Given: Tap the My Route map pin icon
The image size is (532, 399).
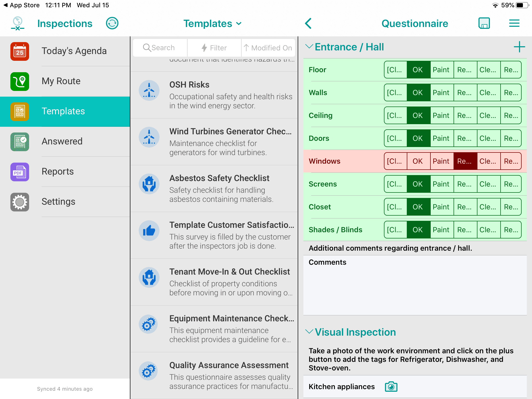Looking at the screenshot, I should coord(20,81).
